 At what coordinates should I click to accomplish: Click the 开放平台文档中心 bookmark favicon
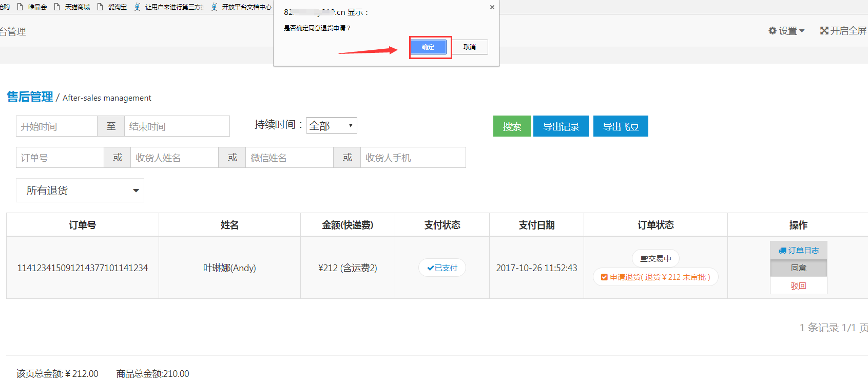[x=215, y=7]
